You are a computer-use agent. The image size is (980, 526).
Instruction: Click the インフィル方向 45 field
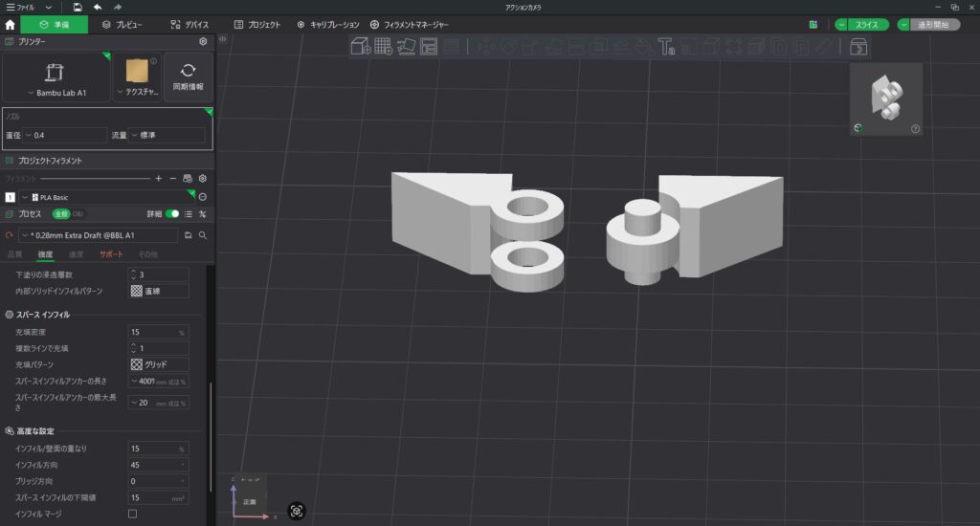click(159, 465)
